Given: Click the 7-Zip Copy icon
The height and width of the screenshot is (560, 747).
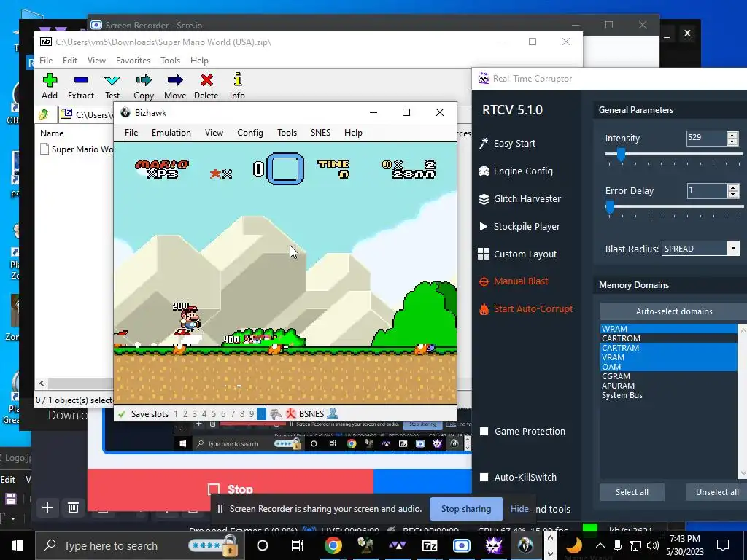Looking at the screenshot, I should click(144, 80).
